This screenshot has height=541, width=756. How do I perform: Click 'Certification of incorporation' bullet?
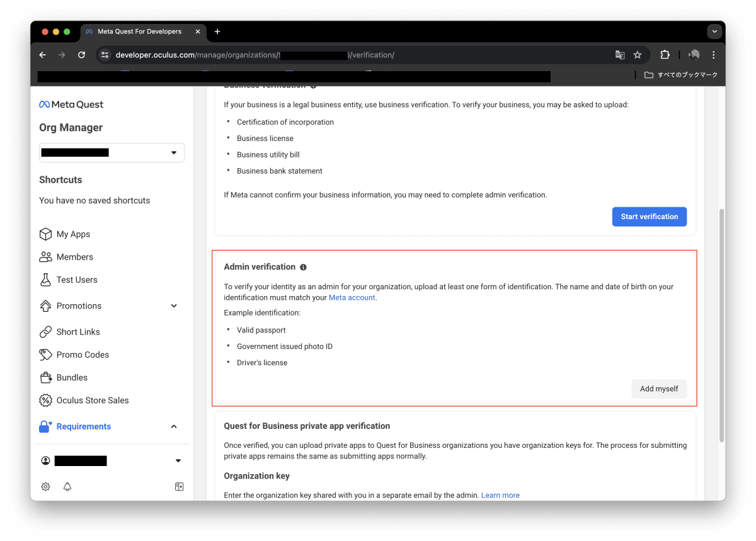click(285, 122)
